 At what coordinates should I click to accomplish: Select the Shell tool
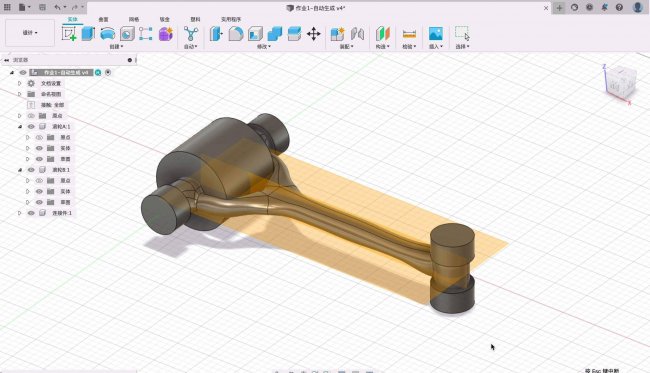(255, 34)
